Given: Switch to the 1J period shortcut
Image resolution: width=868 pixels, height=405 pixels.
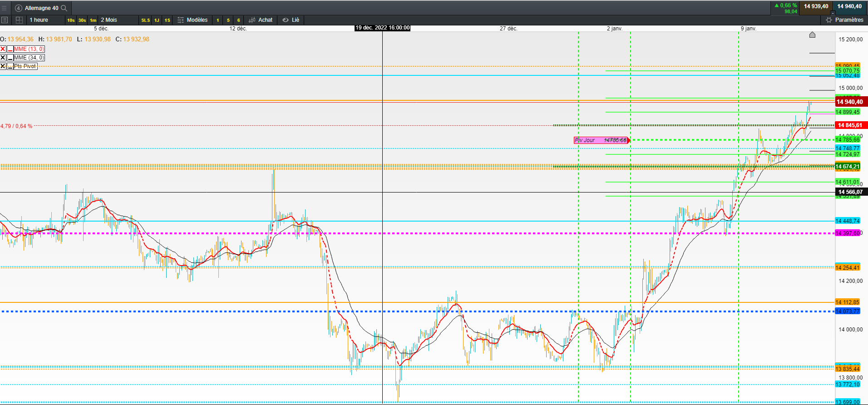Looking at the screenshot, I should point(157,20).
